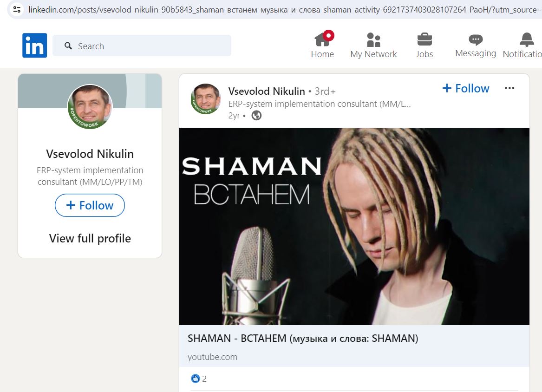The width and height of the screenshot is (542, 392).
Task: Click the sidebar headline ERP-system implementation consultant
Action: click(90, 176)
